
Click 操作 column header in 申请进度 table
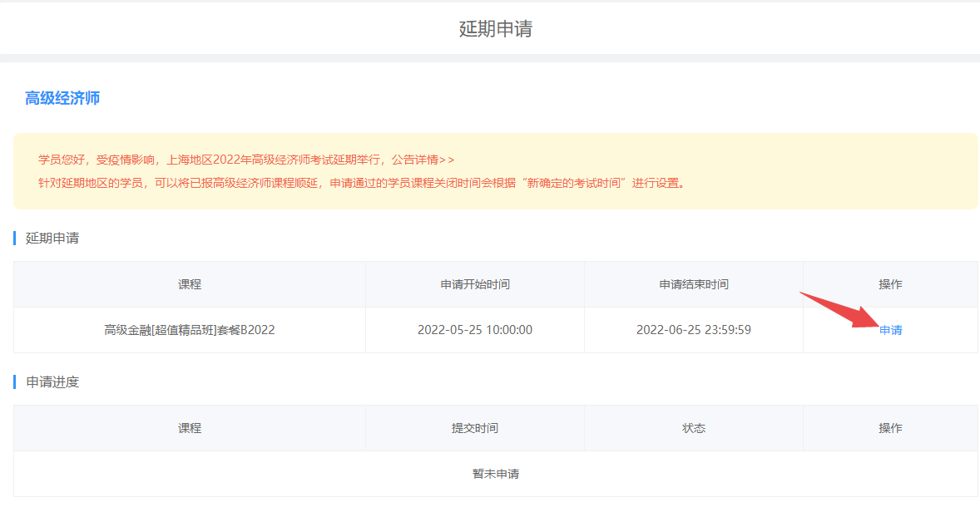(x=890, y=428)
